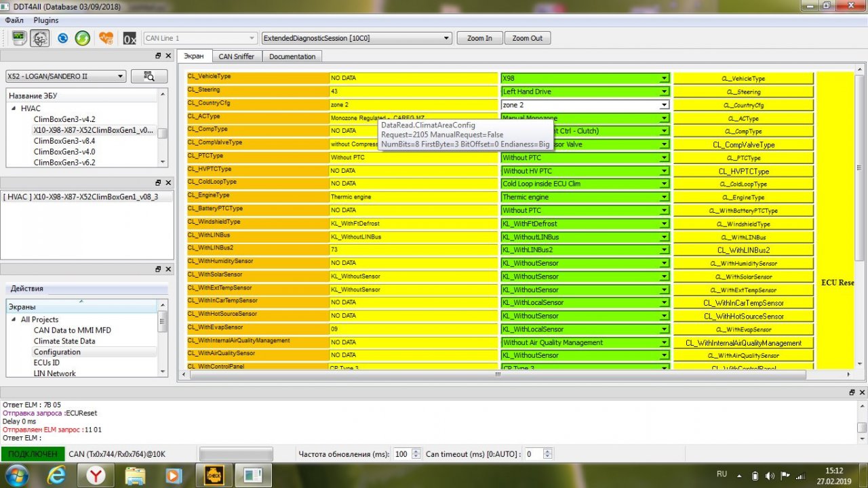
Task: Toggle the expert mode face icon
Action: [40, 38]
